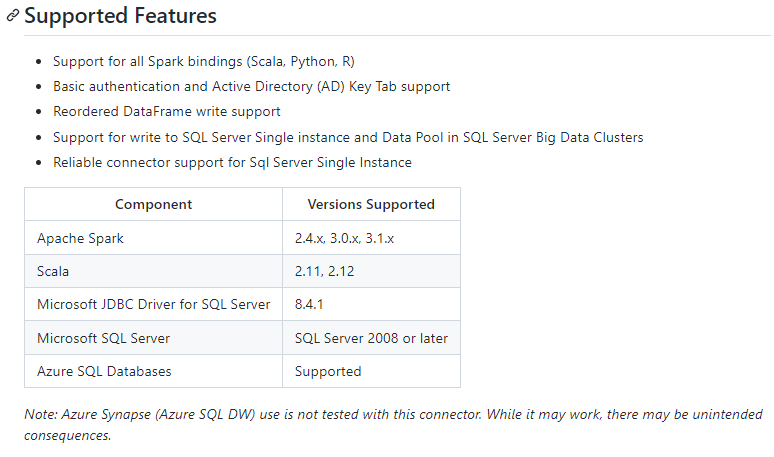Select the Azure SQL Databases cell
774x457 pixels.
point(104,371)
